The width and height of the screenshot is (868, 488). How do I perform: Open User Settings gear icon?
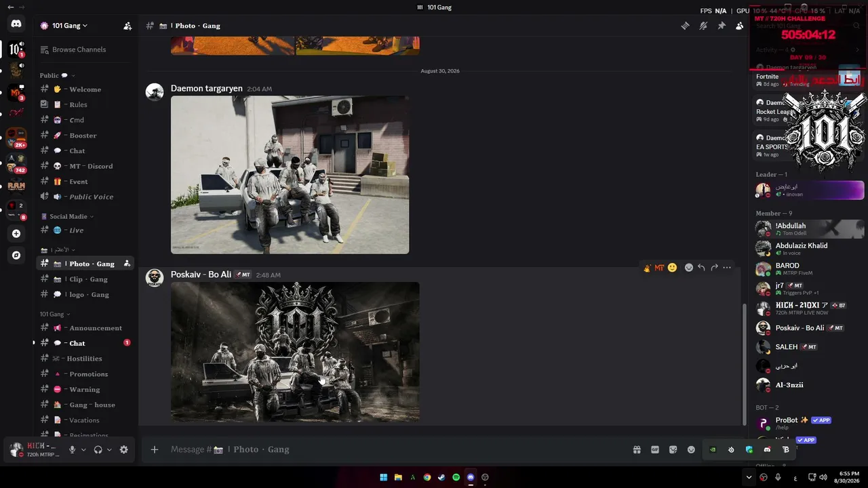coord(123,449)
